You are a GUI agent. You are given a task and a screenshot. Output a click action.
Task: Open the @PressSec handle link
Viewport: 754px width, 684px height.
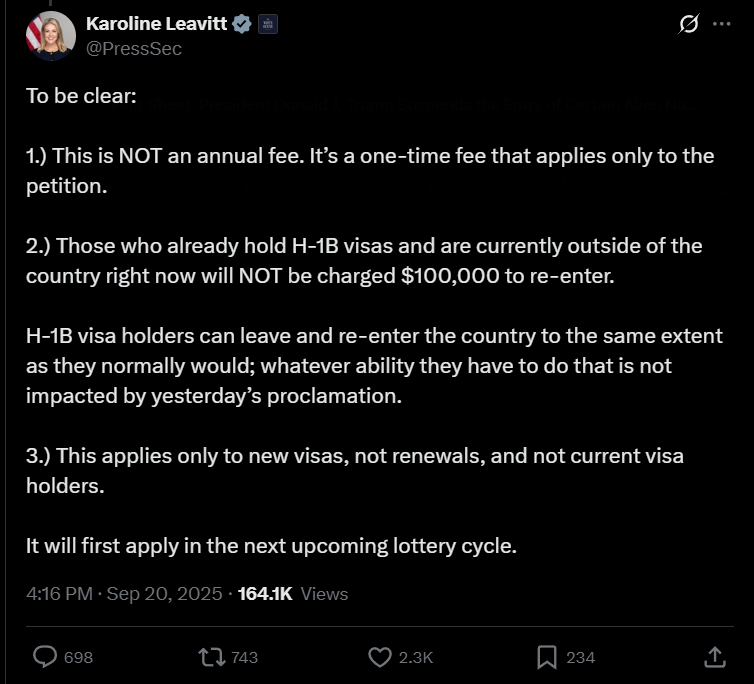pyautogui.click(x=134, y=48)
